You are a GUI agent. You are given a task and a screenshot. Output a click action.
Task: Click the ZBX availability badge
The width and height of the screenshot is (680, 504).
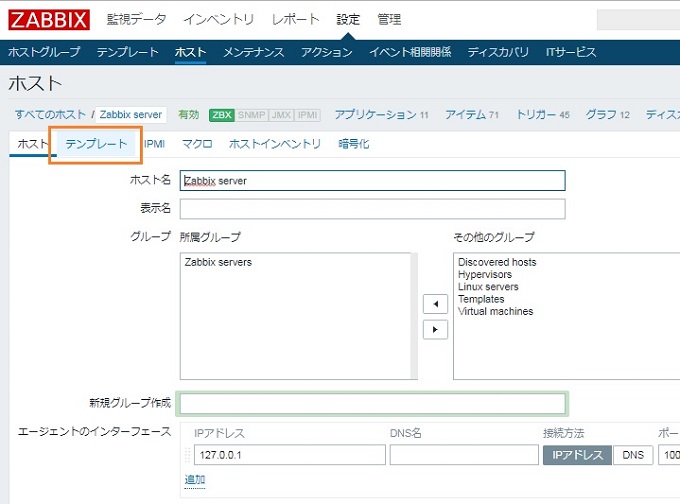[222, 115]
